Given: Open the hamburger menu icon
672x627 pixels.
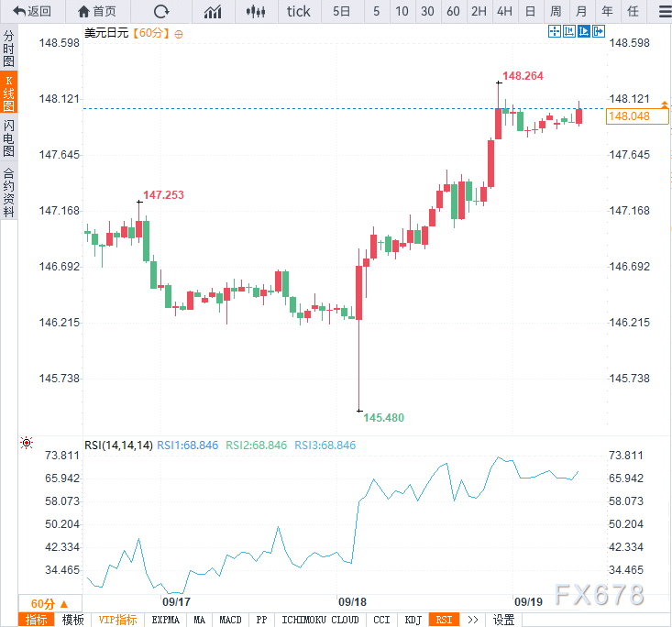Looking at the screenshot, I should tap(666, 11).
